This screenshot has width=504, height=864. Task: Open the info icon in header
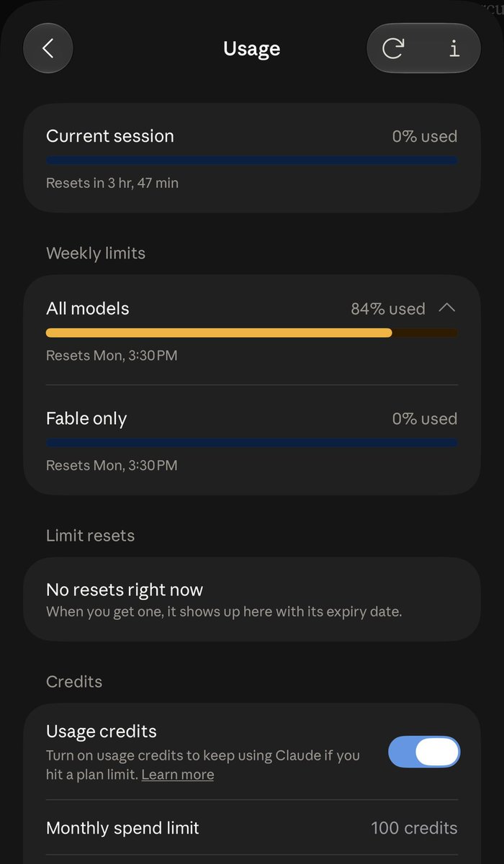454,48
